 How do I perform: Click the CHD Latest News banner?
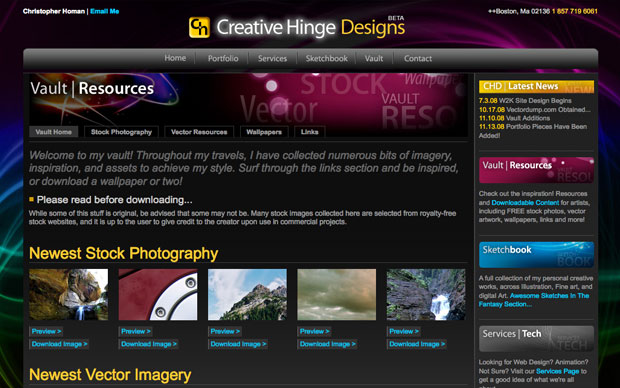[x=536, y=86]
